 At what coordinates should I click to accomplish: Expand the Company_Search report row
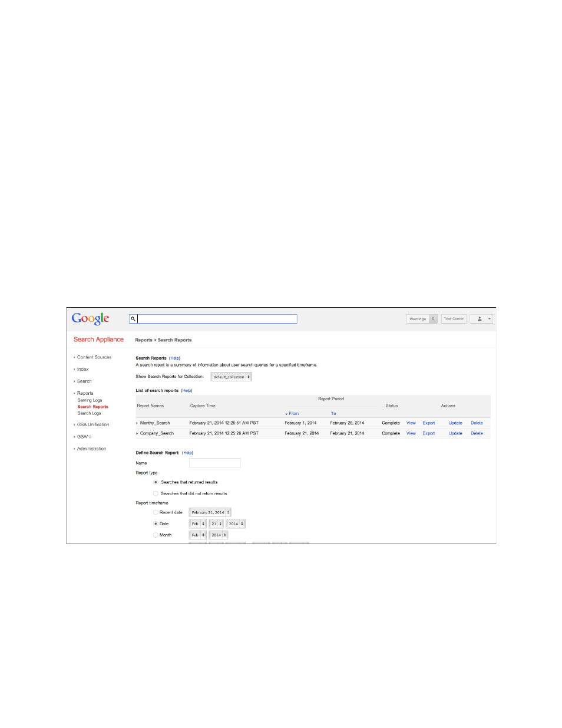[137, 434]
